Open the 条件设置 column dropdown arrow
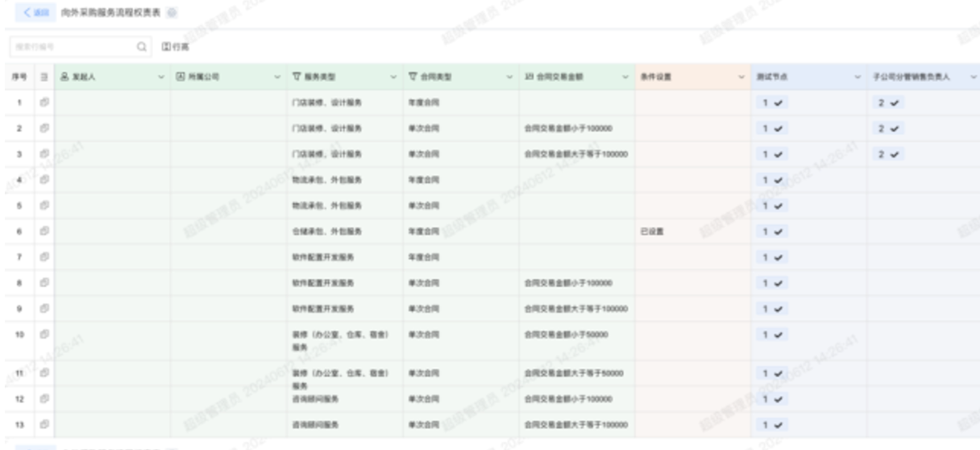The image size is (980, 450). tap(741, 77)
